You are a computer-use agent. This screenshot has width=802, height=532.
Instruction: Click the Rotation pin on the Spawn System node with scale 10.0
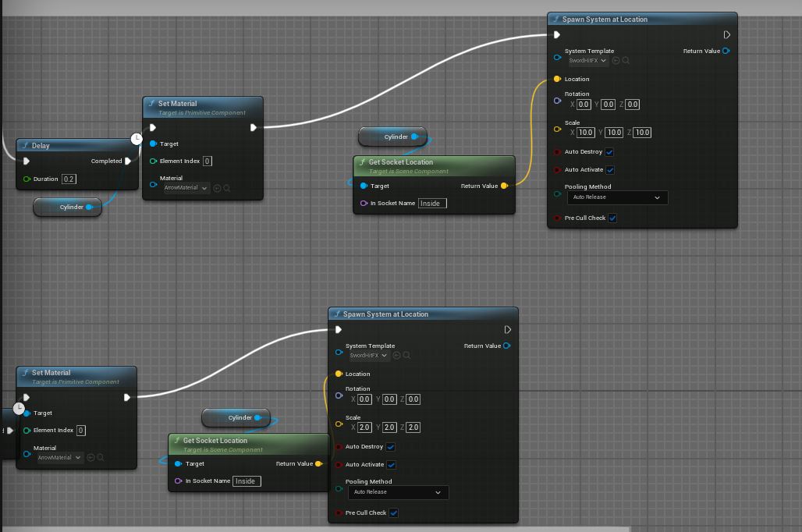[557, 101]
